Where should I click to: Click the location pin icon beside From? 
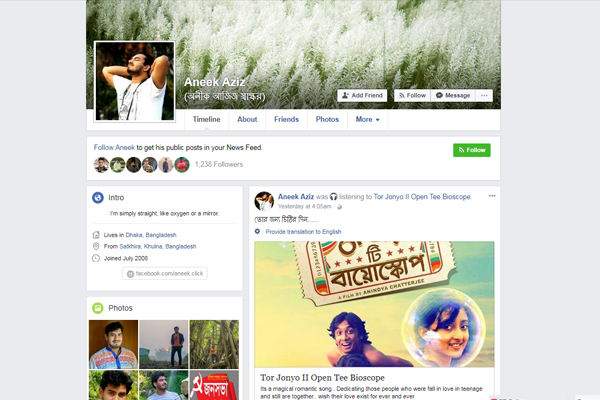[96, 247]
